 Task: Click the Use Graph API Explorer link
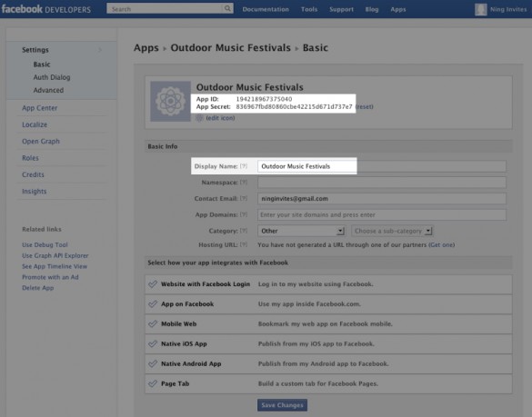55,255
